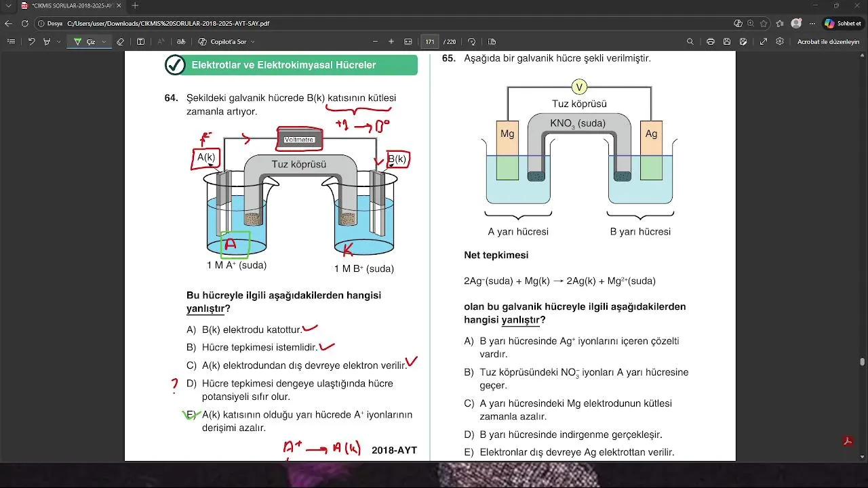Save the PDF document
The width and height of the screenshot is (868, 488).
tap(727, 41)
